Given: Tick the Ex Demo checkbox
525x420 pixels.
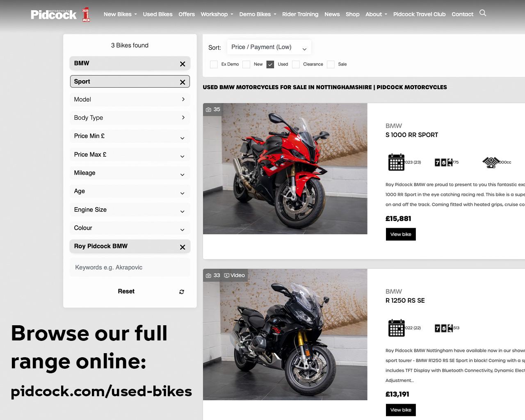Looking at the screenshot, I should tap(214, 64).
